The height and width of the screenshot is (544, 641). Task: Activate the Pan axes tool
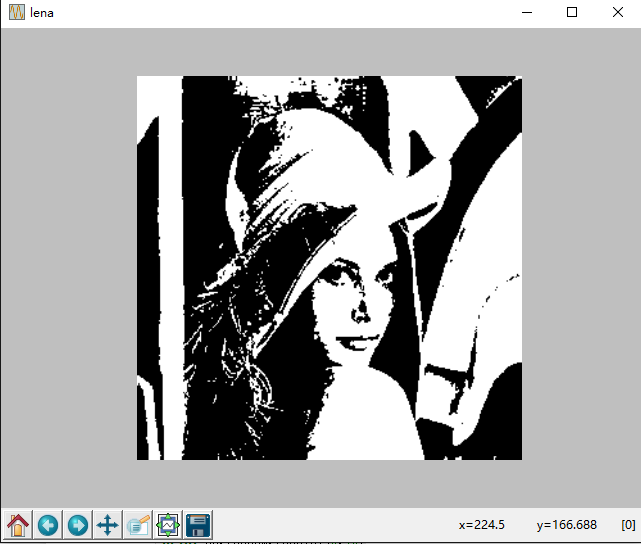(108, 525)
